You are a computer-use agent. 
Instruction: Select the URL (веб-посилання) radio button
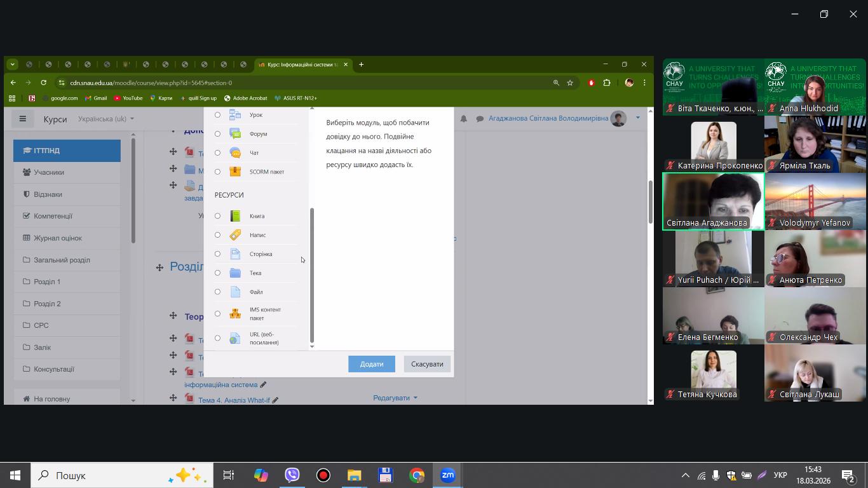[x=217, y=338]
